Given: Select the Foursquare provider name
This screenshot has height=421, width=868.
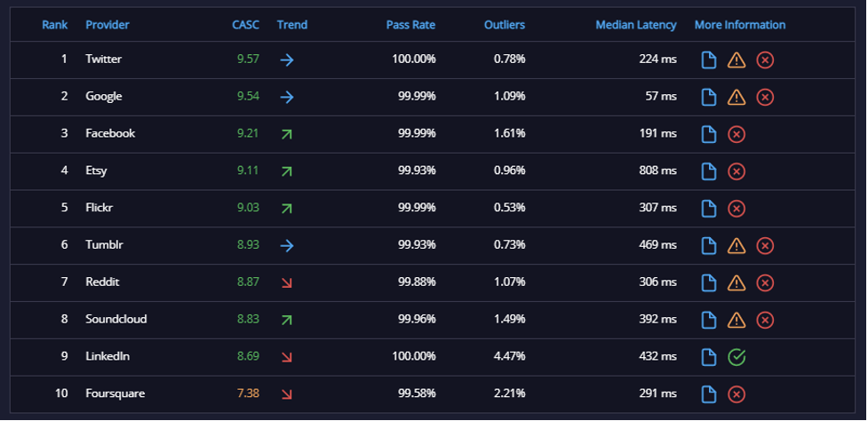Looking at the screenshot, I should click(x=115, y=393).
